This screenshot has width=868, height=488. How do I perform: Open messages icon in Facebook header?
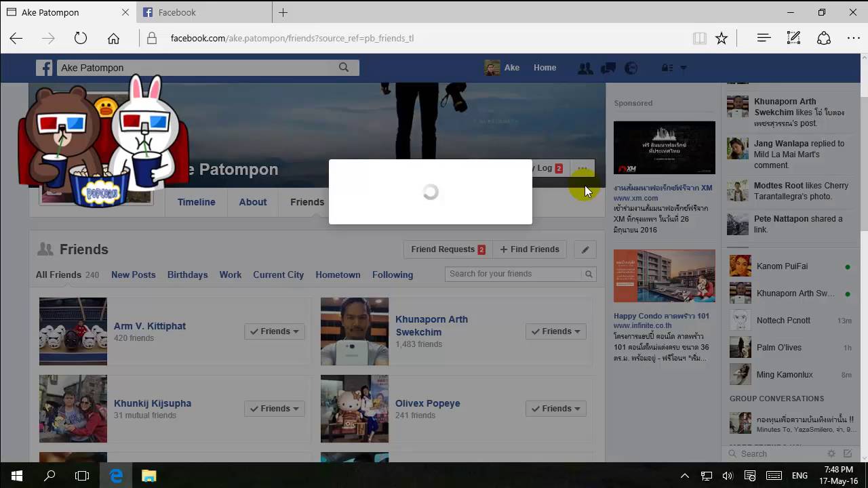point(608,68)
